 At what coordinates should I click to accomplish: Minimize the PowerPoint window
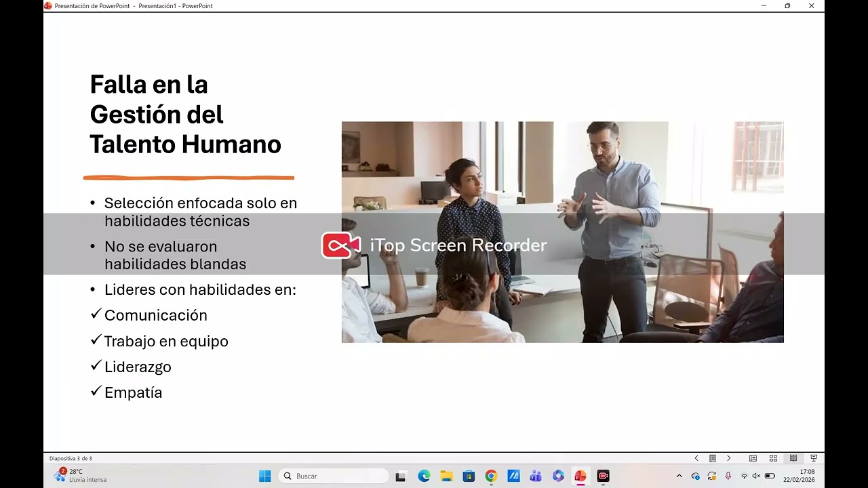(x=764, y=5)
